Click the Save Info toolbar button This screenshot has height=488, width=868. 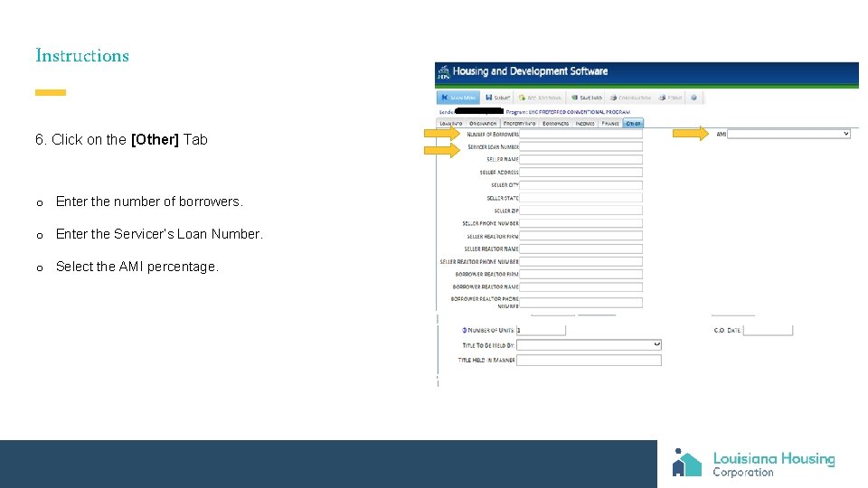click(587, 98)
